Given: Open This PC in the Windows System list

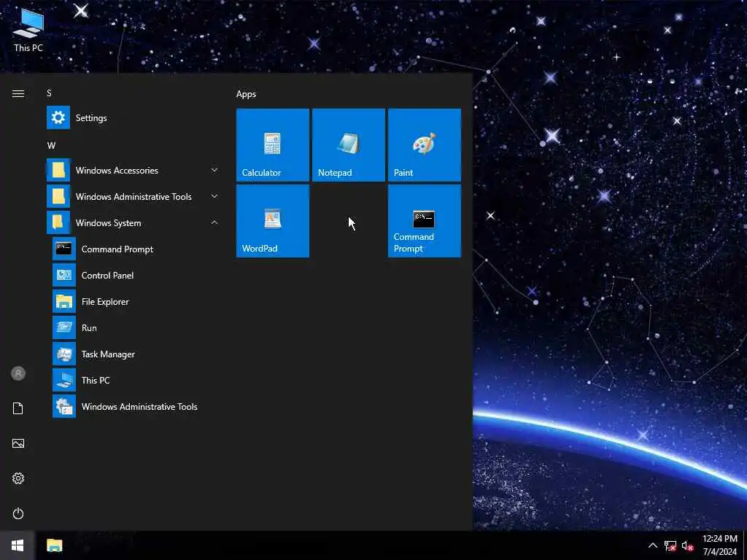Looking at the screenshot, I should (x=136, y=380).
